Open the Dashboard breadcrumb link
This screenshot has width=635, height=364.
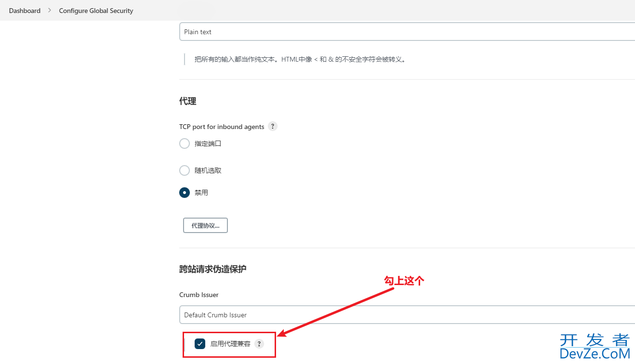pos(25,11)
